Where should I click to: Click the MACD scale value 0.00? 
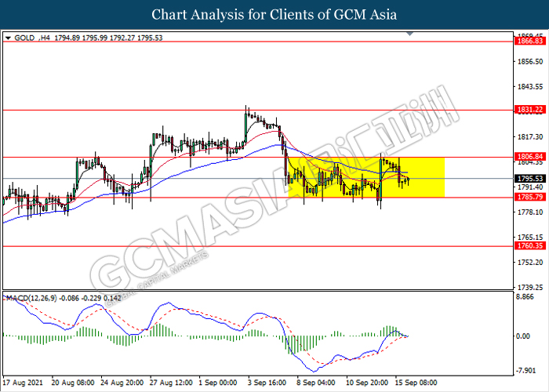pos(523,336)
